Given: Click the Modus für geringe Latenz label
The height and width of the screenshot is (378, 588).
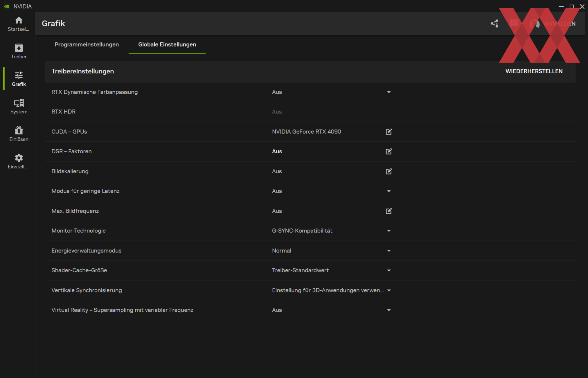Looking at the screenshot, I should pos(85,191).
